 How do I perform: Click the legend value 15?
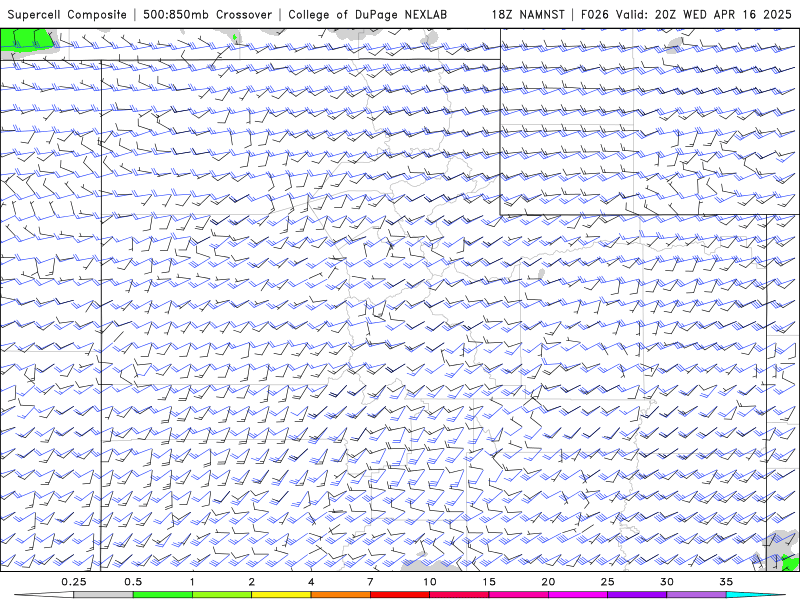point(489,582)
